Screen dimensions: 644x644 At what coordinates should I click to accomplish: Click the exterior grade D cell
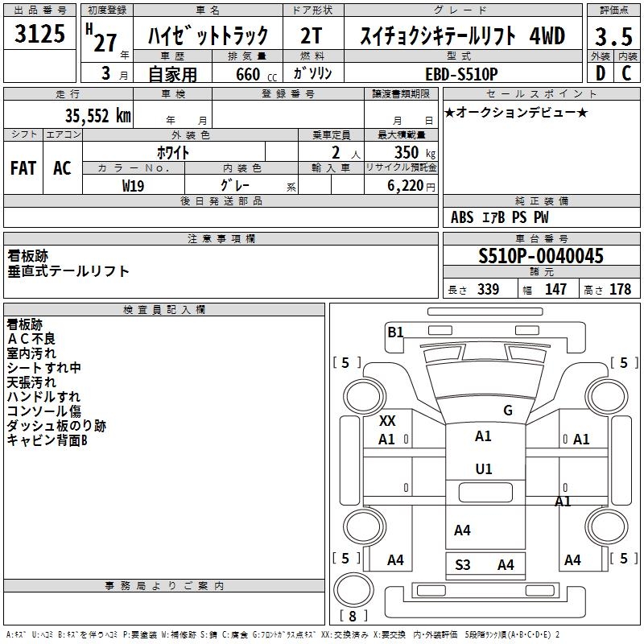[x=600, y=73]
